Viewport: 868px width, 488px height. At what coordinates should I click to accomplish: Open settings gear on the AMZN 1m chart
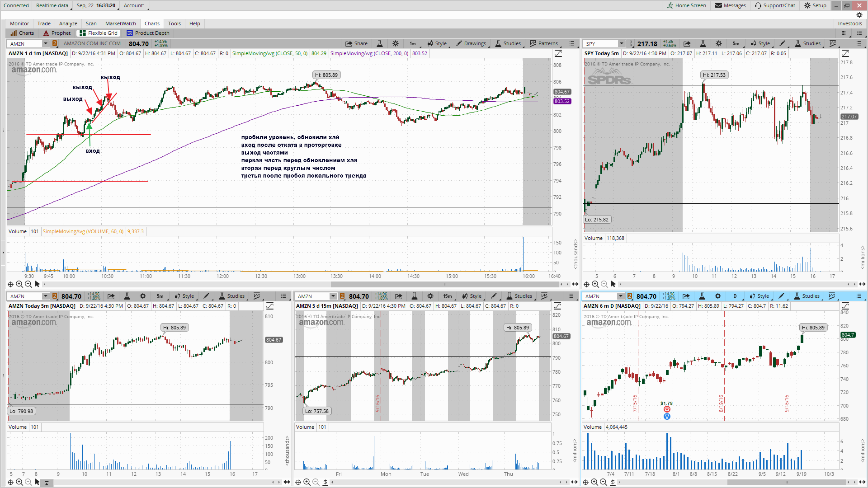coord(396,43)
